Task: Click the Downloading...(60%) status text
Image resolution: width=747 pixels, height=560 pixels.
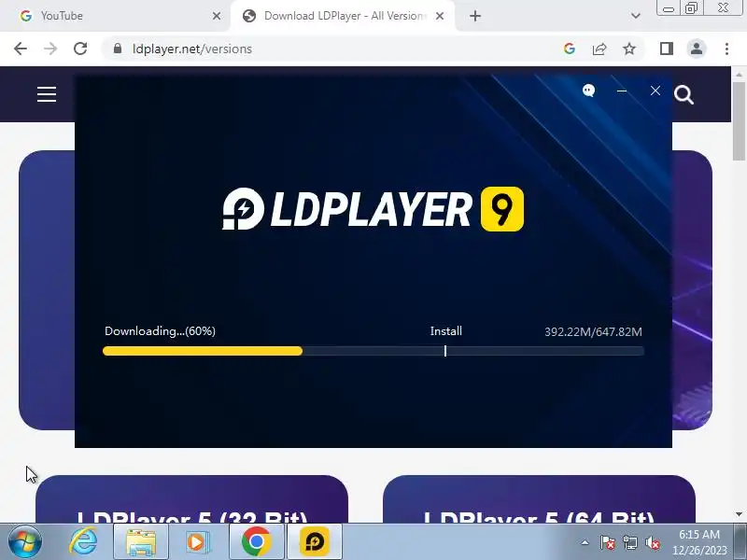Action: click(x=160, y=331)
